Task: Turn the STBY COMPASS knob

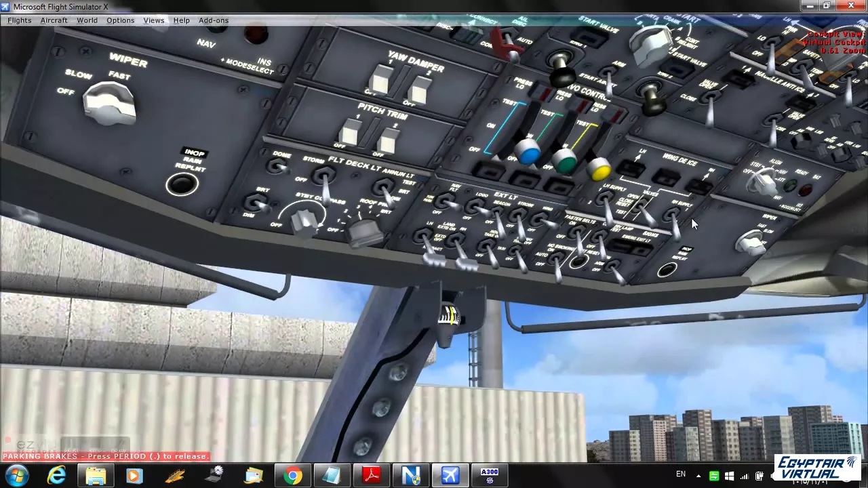Action: click(306, 222)
